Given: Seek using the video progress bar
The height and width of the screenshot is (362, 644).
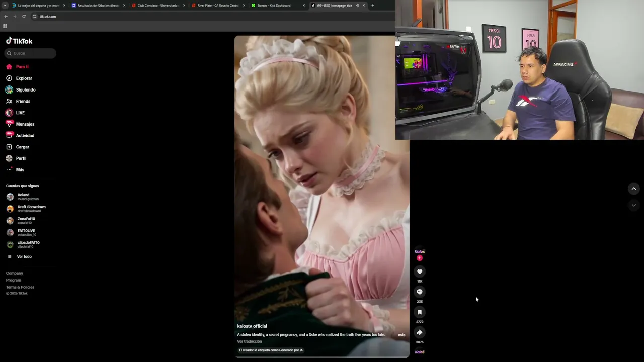Looking at the screenshot, I should pyautogui.click(x=322, y=357).
